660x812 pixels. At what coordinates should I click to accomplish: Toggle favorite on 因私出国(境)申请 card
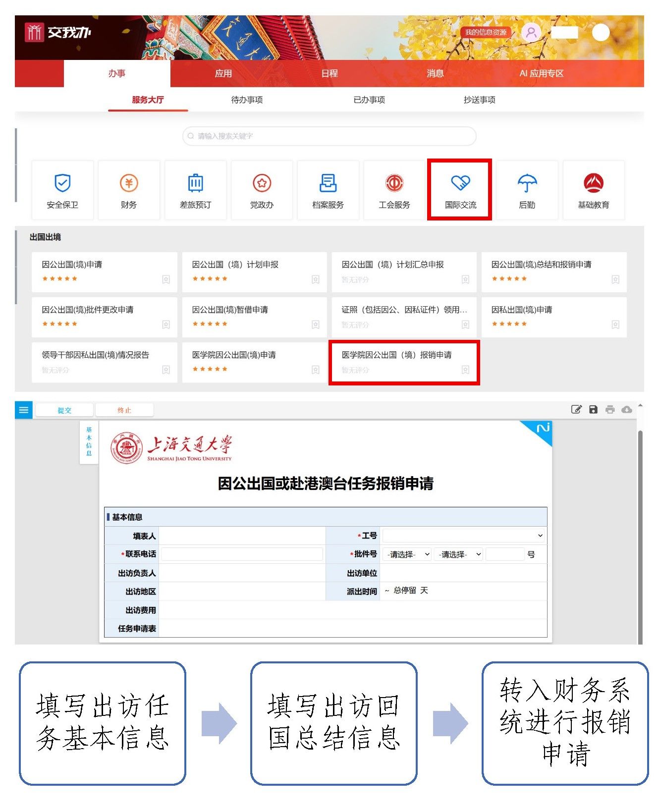pyautogui.click(x=615, y=325)
